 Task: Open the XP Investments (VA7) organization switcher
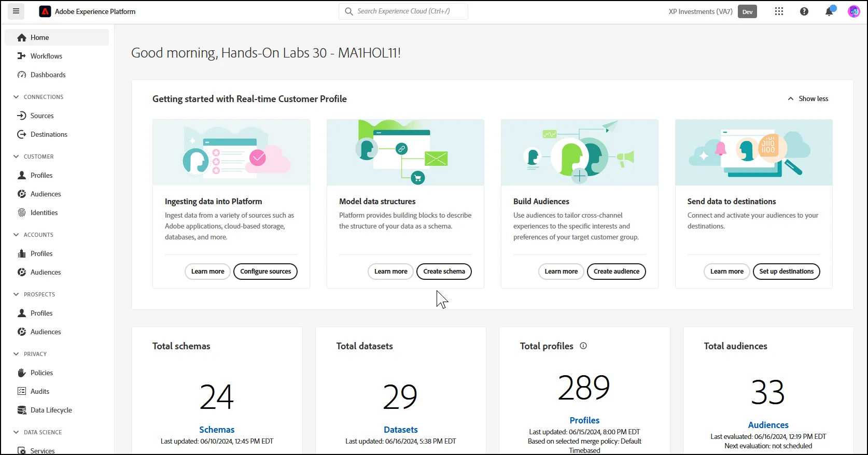pos(701,11)
